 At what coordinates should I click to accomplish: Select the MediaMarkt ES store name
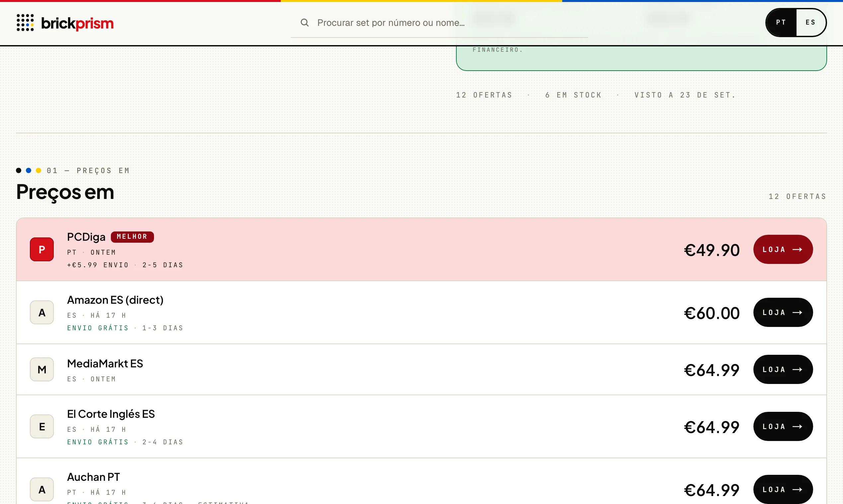point(105,363)
